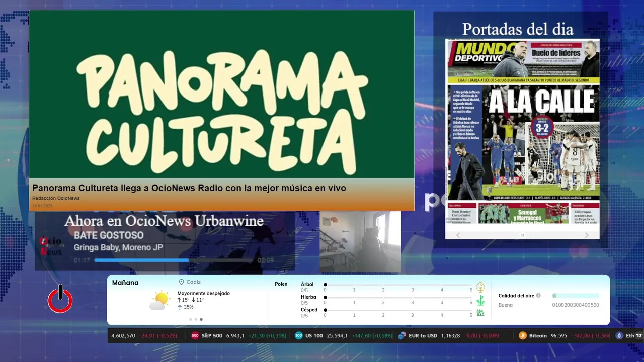644x362 pixels.
Task: Click the Ethereum icon in the ticker
Action: [619, 336]
